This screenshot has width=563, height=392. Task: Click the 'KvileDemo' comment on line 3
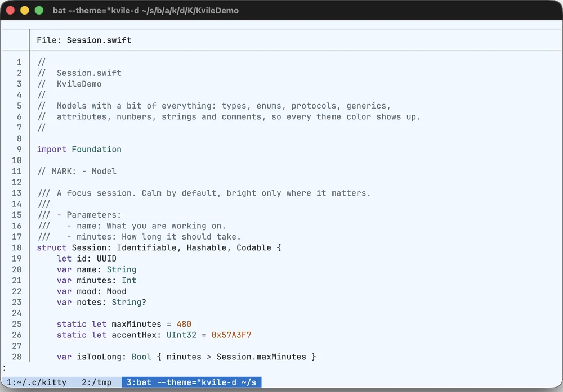coord(79,84)
